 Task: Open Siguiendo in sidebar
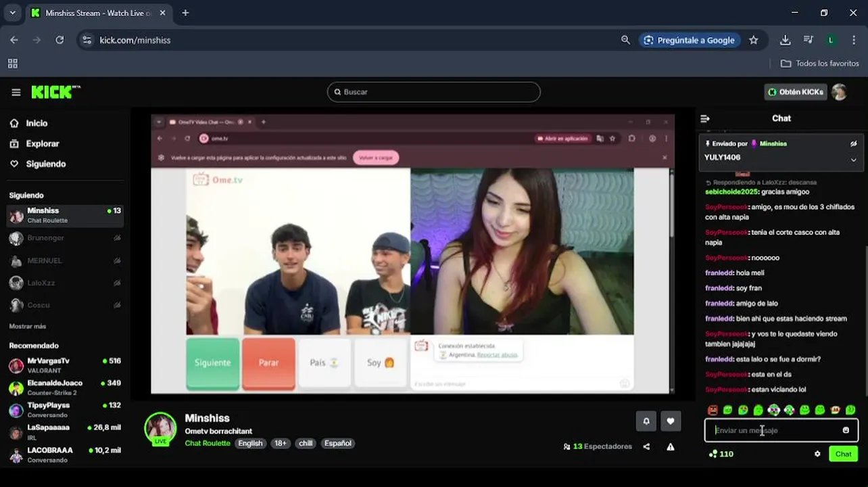46,164
